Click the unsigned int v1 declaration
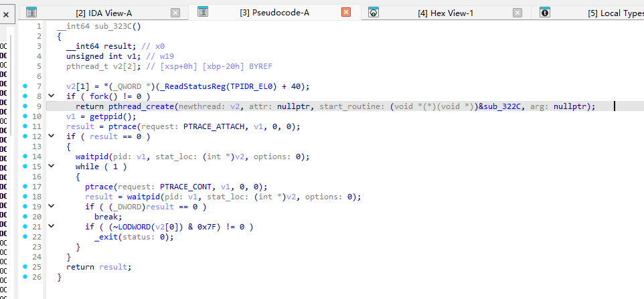 tap(104, 56)
